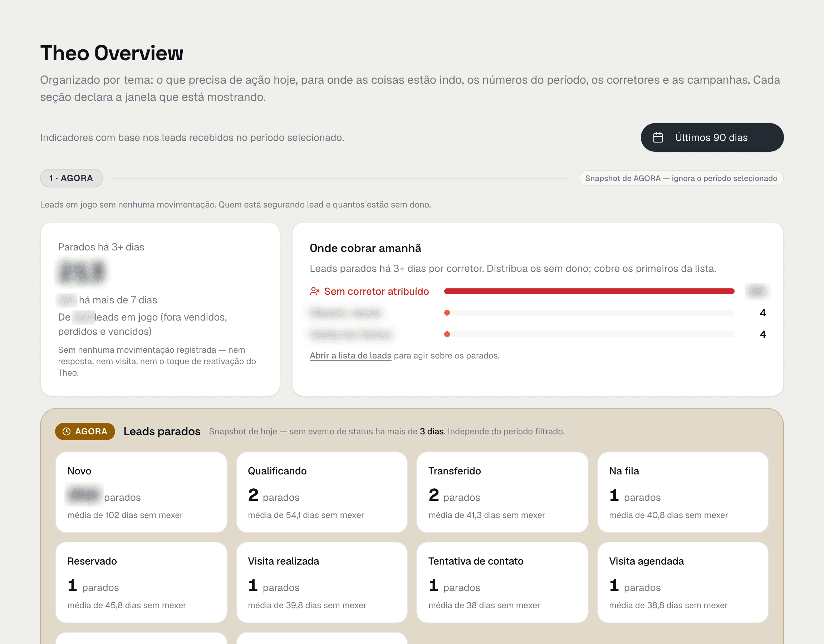Select the Qualificando stalled leads card

click(322, 492)
